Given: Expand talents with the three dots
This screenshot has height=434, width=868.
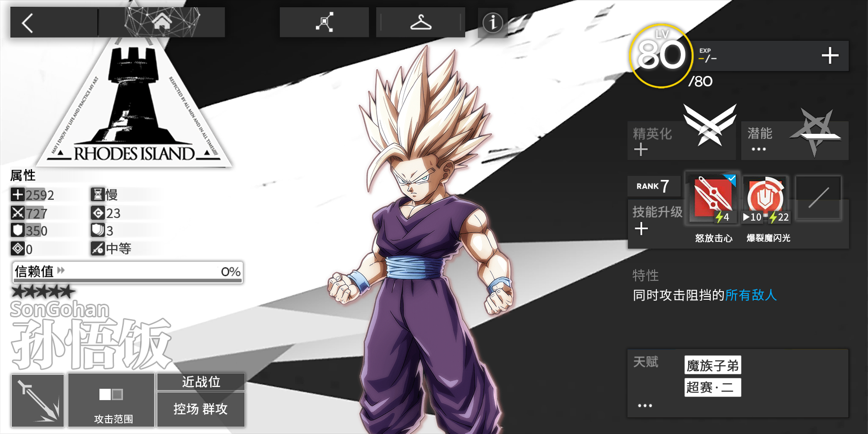Looking at the screenshot, I should [645, 406].
